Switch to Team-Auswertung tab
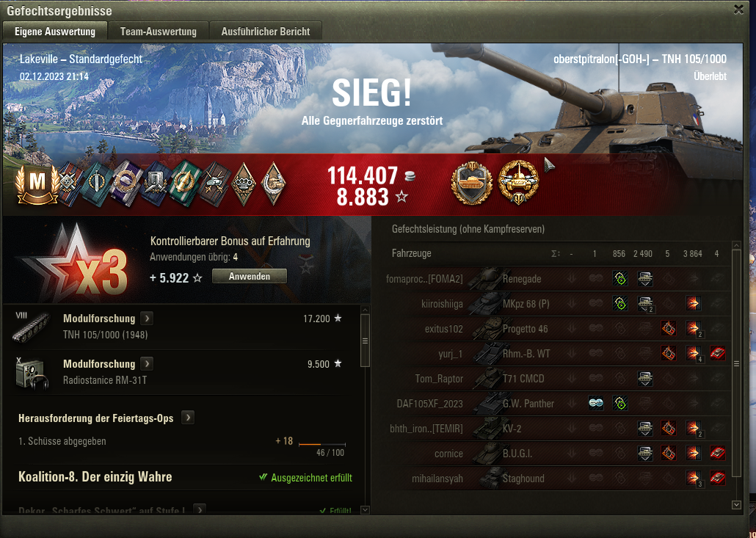The image size is (756, 538). 158,32
